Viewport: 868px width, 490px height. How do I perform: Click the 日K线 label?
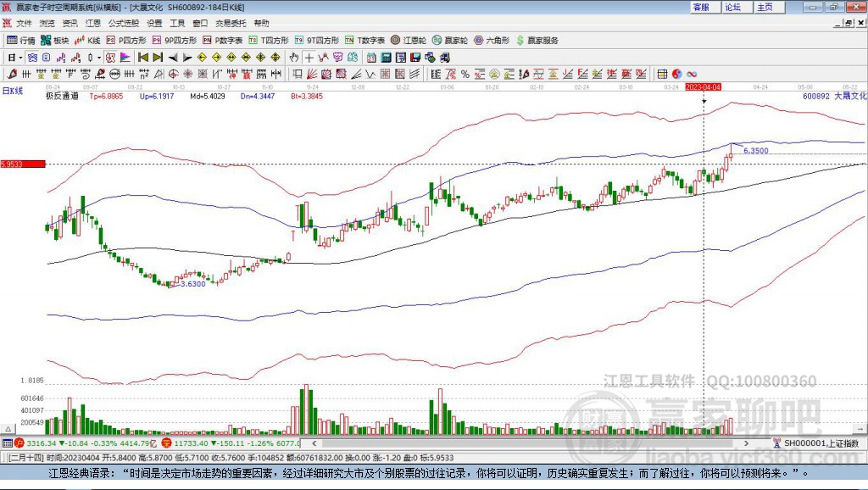pos(13,91)
